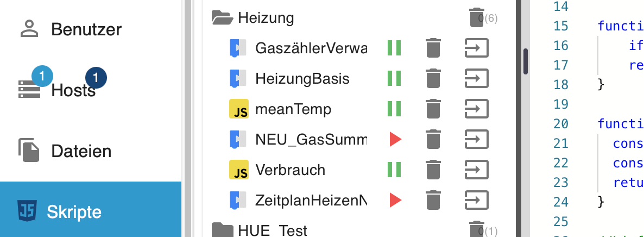
Task: Pause the running Verbrauch script
Action: pos(394,170)
